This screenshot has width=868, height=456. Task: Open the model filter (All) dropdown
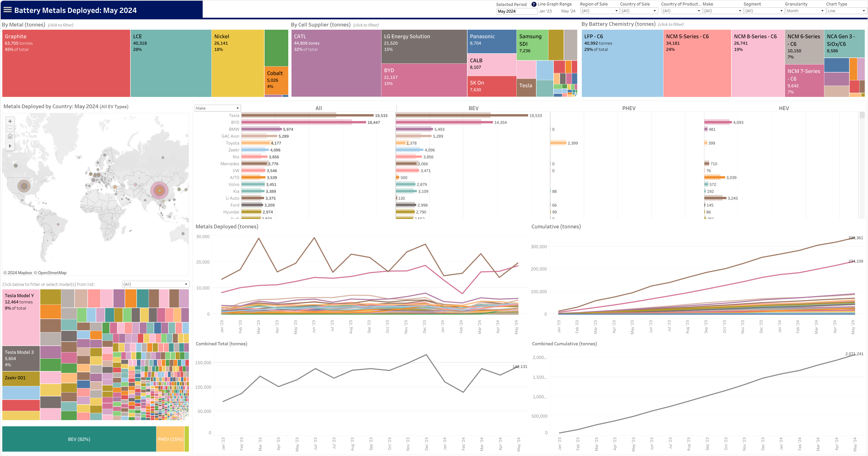[x=155, y=284]
